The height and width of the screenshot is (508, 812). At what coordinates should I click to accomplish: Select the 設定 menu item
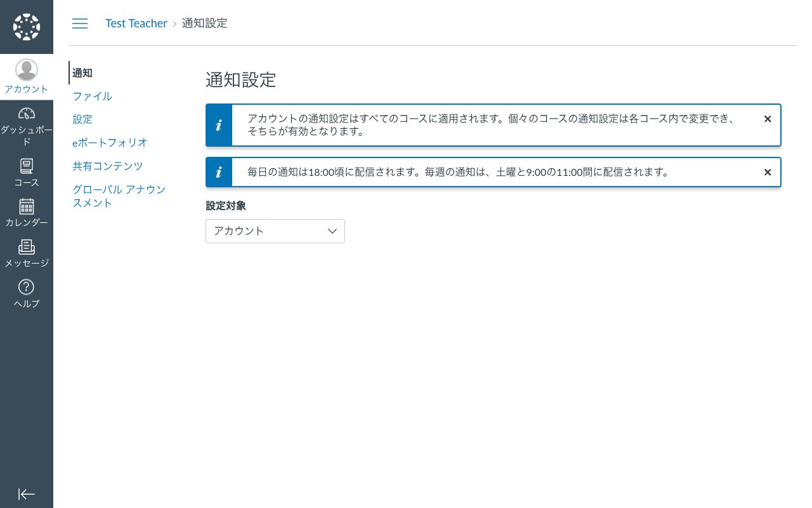(x=82, y=119)
